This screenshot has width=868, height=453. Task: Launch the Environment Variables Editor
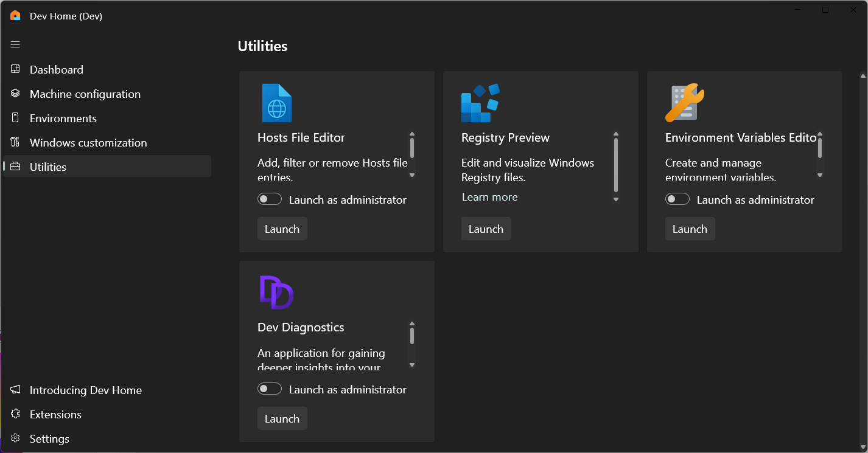(690, 229)
